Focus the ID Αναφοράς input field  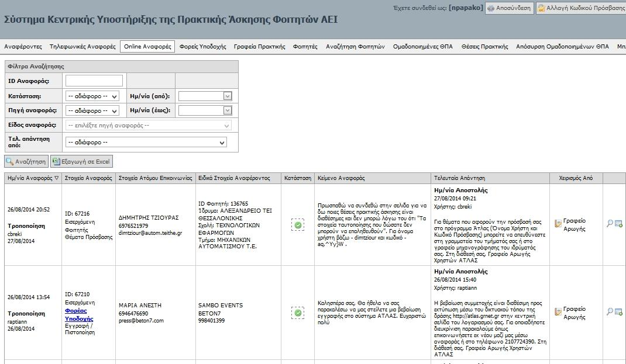click(94, 81)
